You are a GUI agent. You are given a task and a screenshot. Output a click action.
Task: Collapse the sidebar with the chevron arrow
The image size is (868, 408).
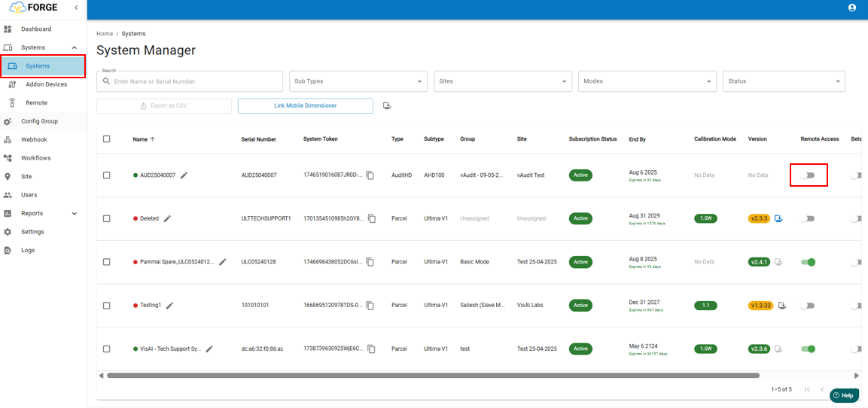[x=76, y=8]
